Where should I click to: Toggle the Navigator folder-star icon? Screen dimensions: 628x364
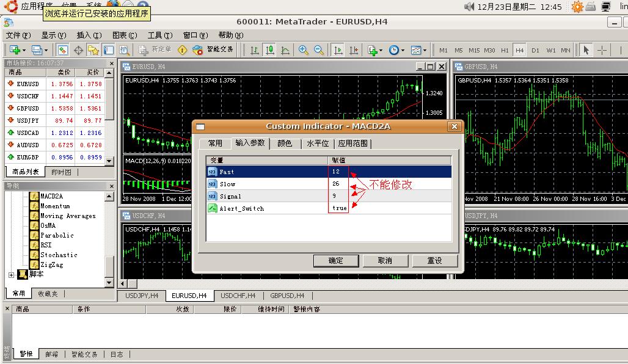point(93,50)
